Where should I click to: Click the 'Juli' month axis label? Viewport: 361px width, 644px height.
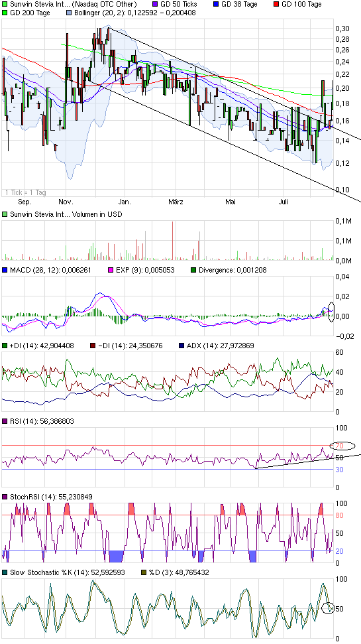284,202
